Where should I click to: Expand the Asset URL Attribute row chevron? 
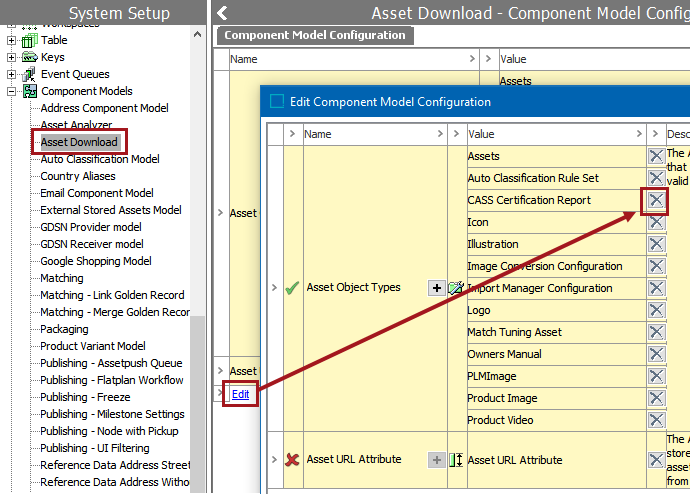[x=275, y=460]
